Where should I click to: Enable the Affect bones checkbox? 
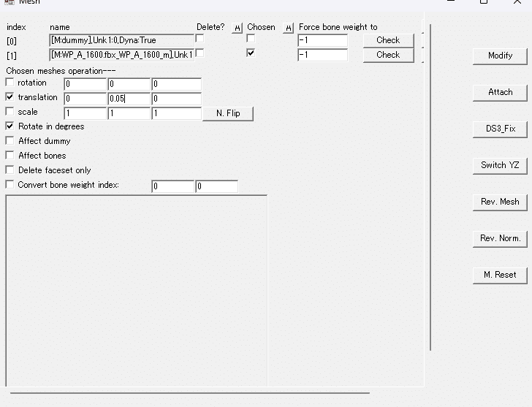point(9,156)
